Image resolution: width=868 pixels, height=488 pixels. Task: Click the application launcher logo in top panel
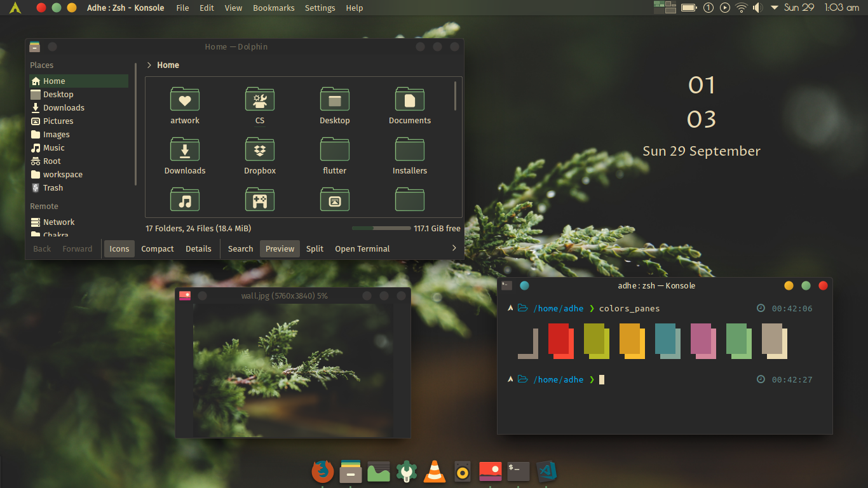coord(16,8)
